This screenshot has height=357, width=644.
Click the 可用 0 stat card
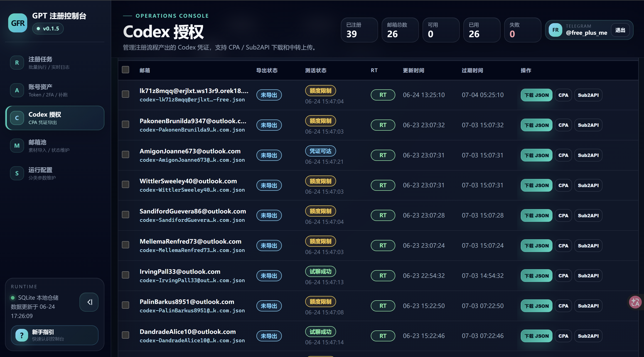441,30
